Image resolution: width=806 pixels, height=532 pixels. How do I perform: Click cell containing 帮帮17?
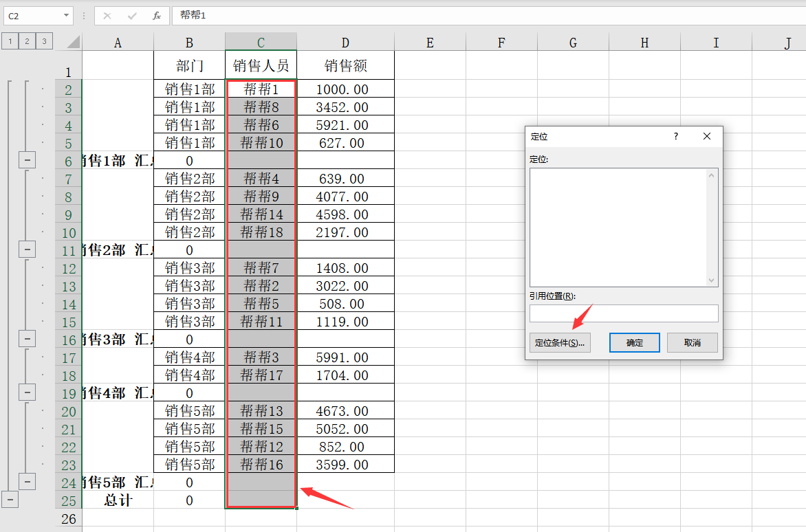(261, 375)
